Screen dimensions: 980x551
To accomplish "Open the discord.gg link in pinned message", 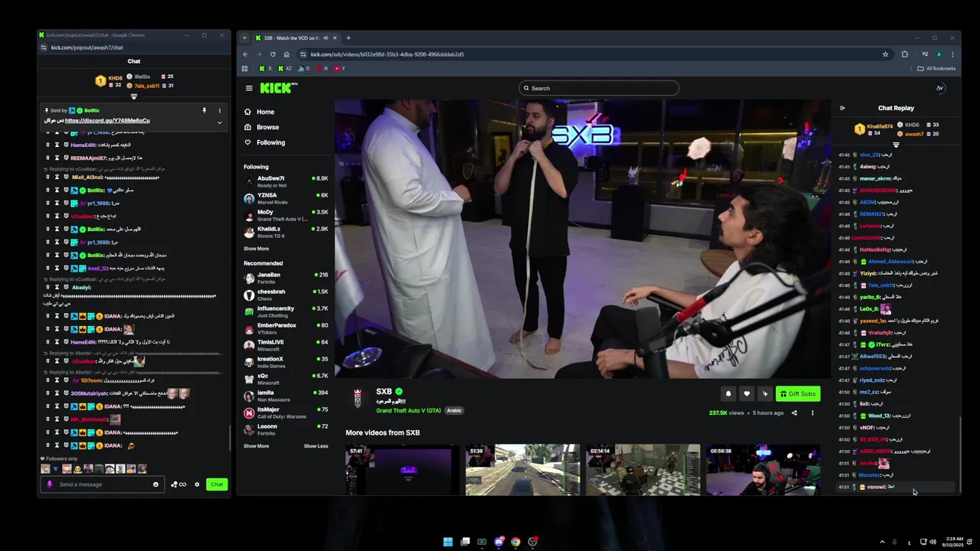I will point(107,120).
